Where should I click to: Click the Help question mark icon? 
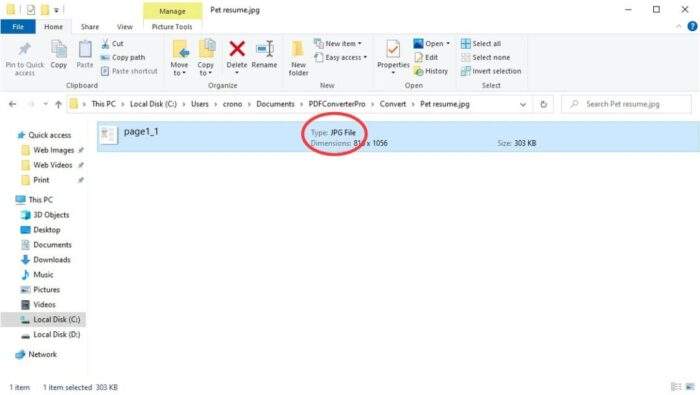coord(692,26)
